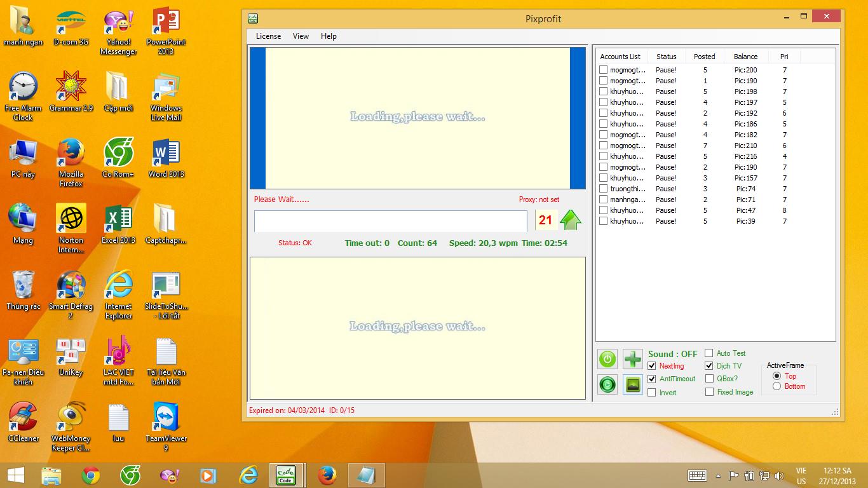Click the 12:12 SA clock in the tray

coord(837,471)
